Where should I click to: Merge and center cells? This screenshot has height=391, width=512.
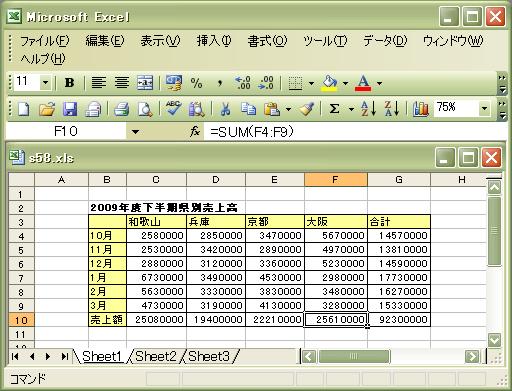[145, 82]
